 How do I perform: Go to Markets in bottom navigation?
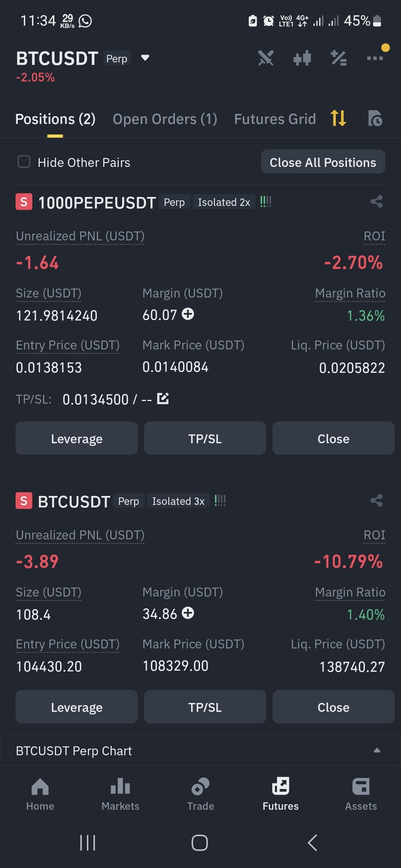click(120, 795)
